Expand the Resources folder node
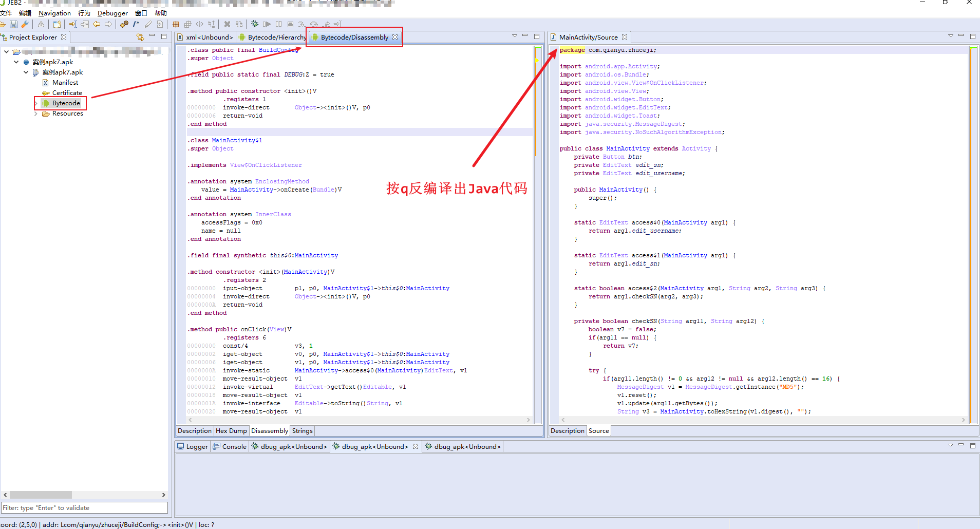Viewport: 980px width, 529px height. coord(36,114)
